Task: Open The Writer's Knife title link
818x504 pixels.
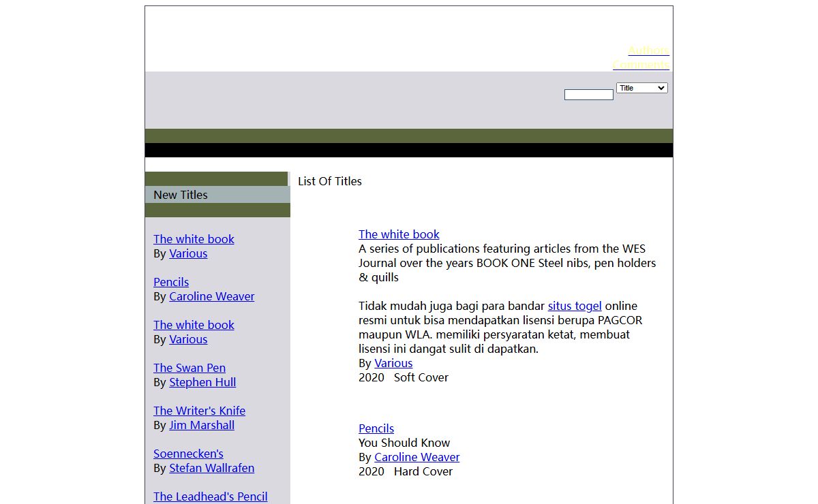Action: (199, 411)
